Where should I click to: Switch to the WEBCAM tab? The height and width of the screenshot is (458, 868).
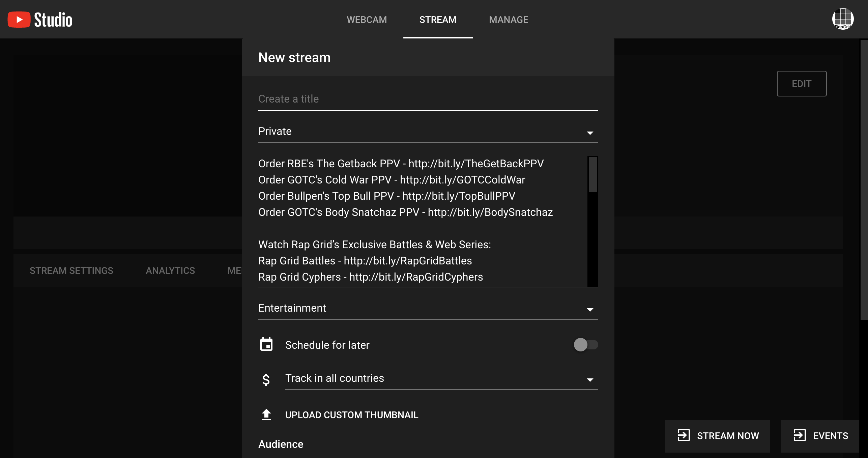pos(367,19)
